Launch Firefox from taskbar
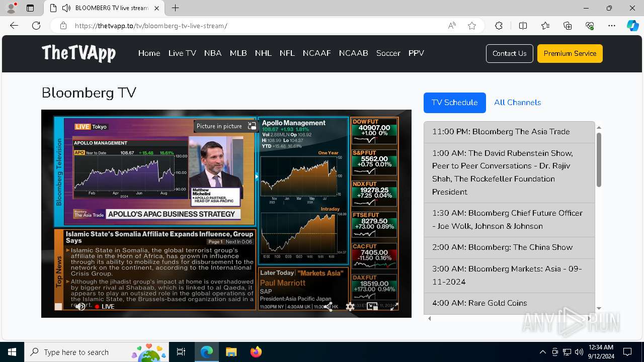The width and height of the screenshot is (644, 362). point(256,352)
